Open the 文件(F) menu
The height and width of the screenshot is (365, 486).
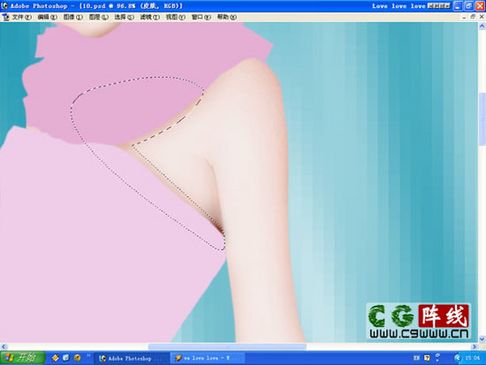click(x=22, y=17)
